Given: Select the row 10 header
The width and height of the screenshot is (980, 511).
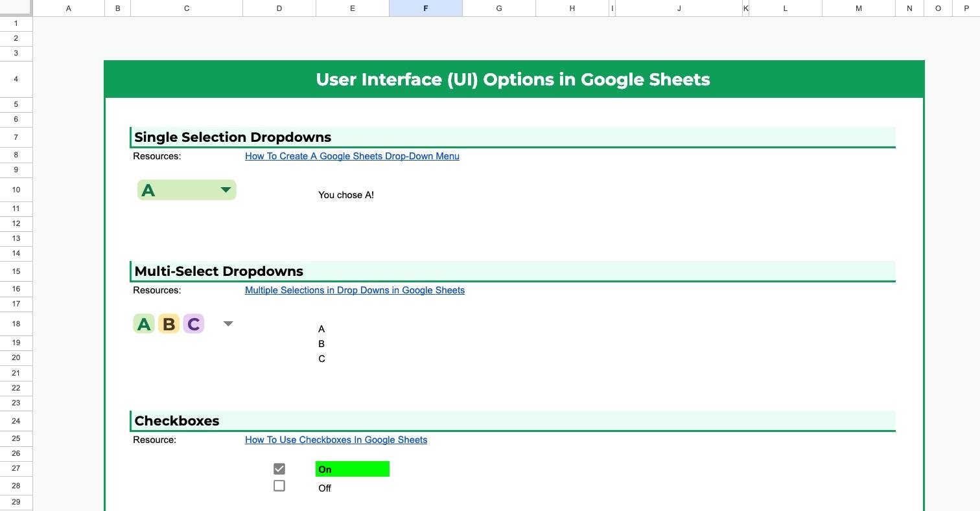Looking at the screenshot, I should [16, 190].
